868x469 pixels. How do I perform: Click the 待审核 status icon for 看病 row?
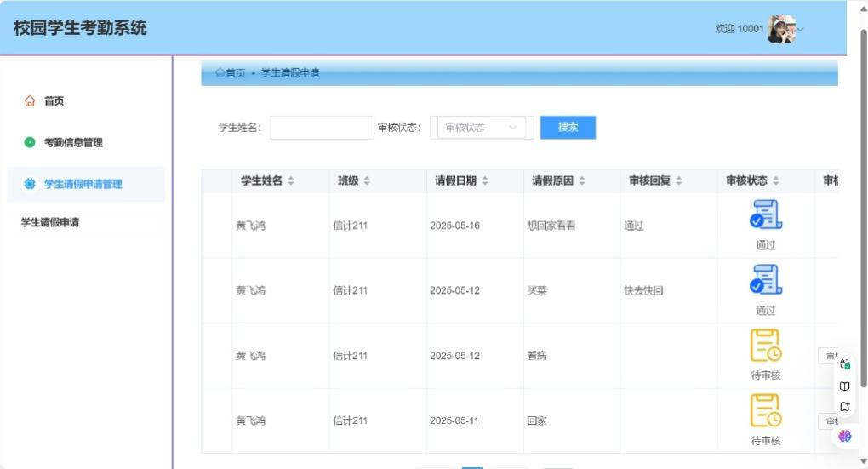(x=765, y=346)
